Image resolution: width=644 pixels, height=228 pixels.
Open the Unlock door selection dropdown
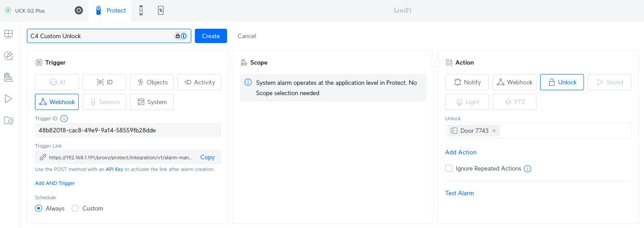tap(538, 131)
